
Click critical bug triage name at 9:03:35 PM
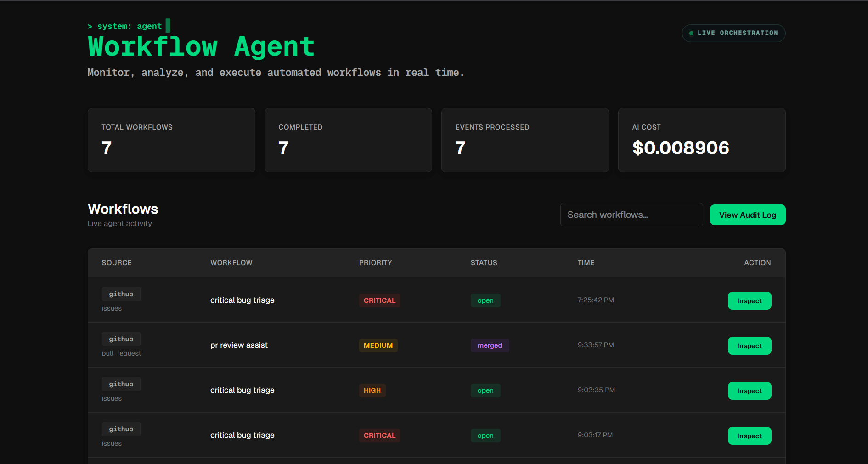(242, 390)
